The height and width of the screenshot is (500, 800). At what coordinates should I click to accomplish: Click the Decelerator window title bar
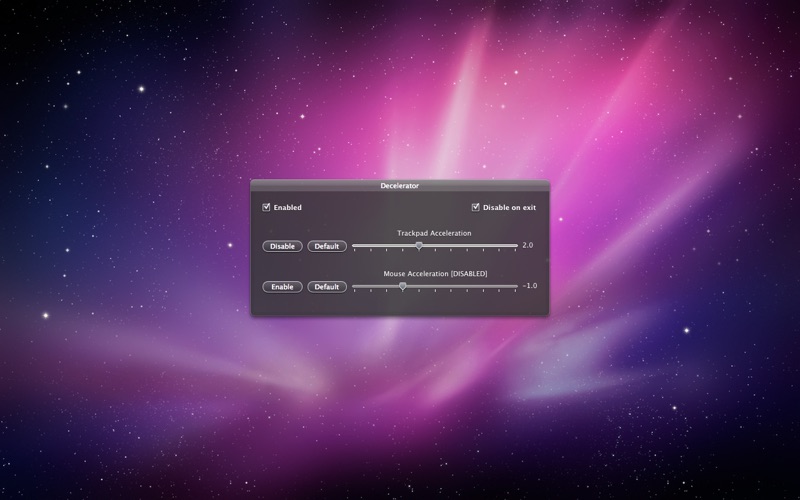tap(400, 186)
